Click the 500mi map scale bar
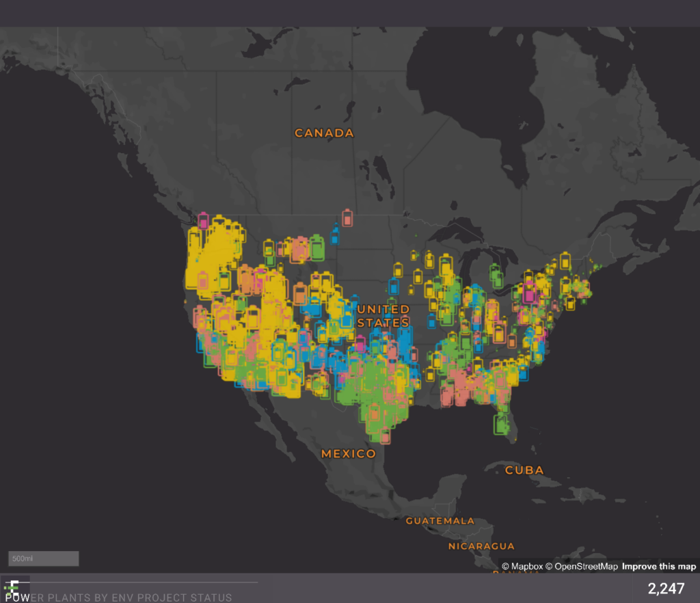The image size is (700, 603). [43, 559]
